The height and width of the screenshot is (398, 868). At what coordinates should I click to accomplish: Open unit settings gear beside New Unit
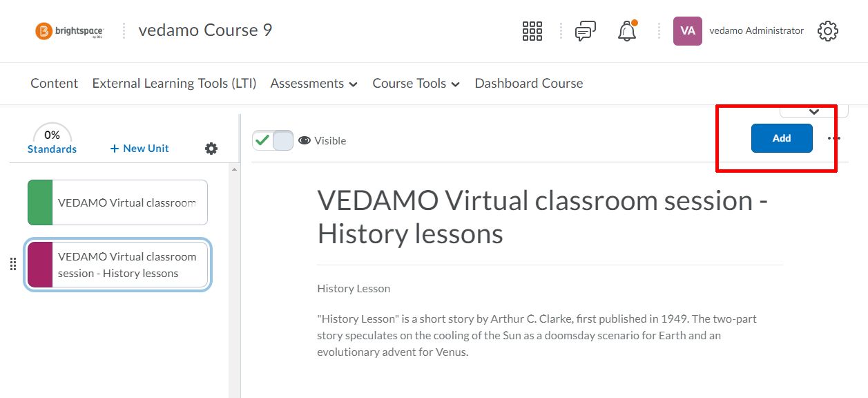click(x=211, y=149)
